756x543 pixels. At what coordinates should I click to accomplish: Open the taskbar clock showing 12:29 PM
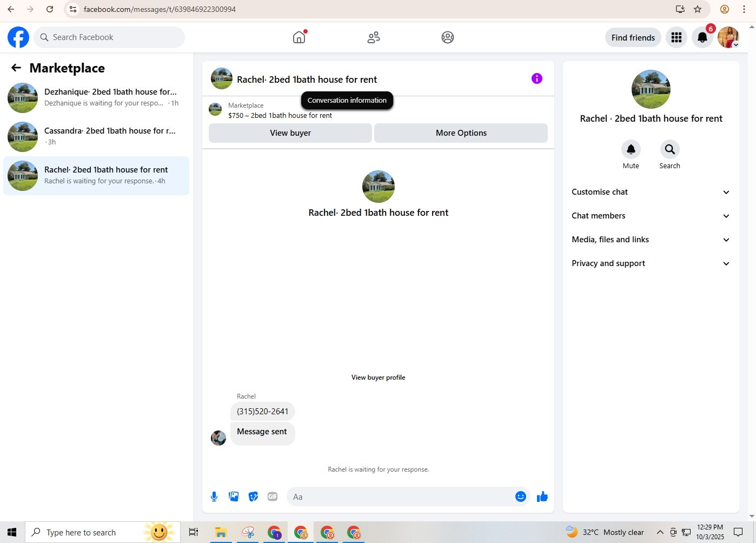pos(709,532)
